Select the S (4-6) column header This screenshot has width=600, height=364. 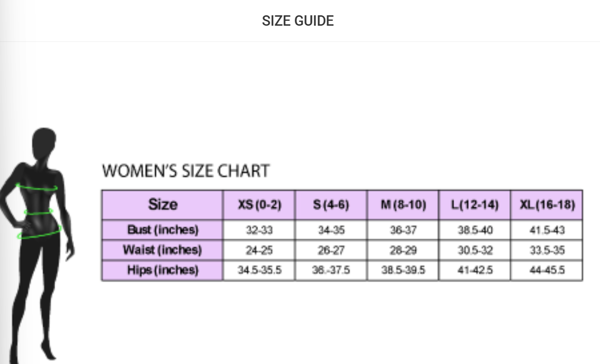click(x=331, y=205)
